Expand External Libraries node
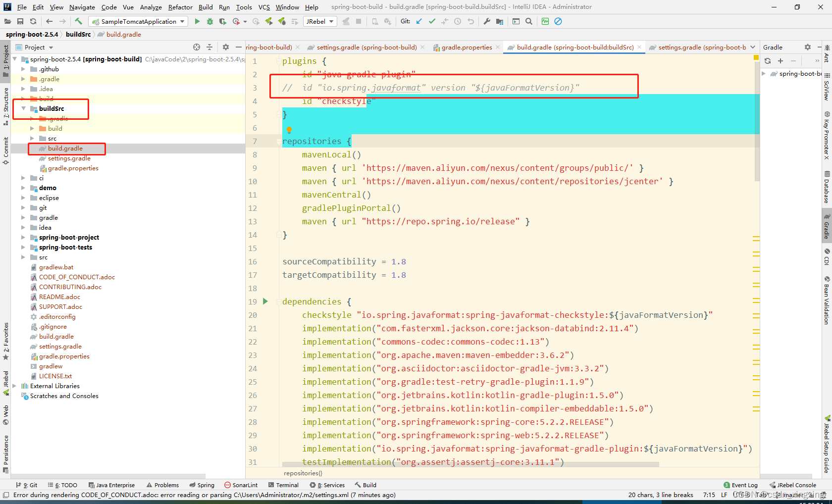Viewport: 832px width, 504px height. pyautogui.click(x=14, y=386)
